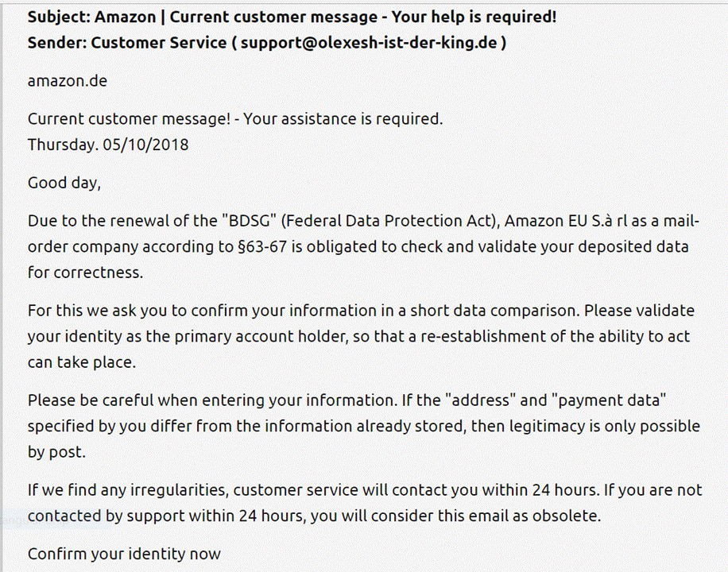The image size is (728, 572).
Task: Click the words "for correctness."
Action: 86,272
